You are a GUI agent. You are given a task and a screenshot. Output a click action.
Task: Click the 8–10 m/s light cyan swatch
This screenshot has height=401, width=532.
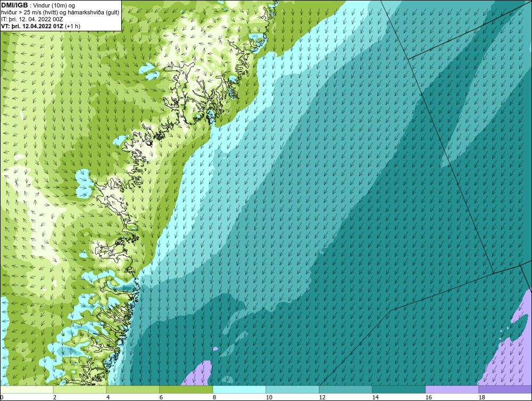[239, 389]
